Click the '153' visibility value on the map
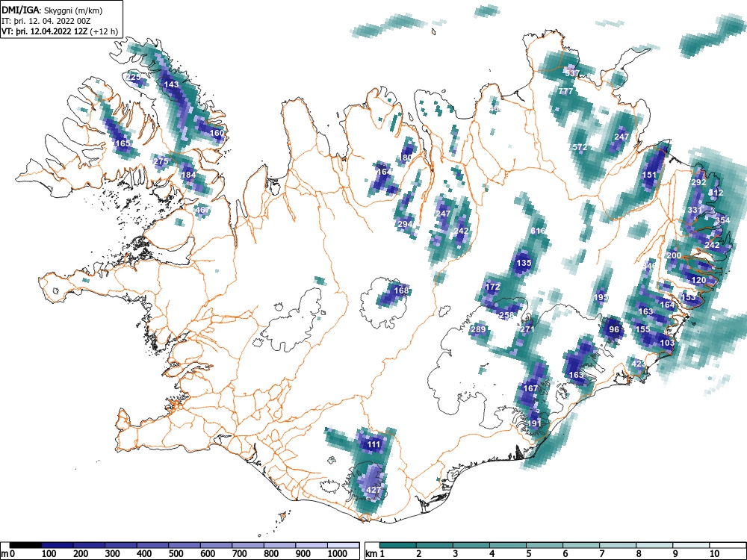The image size is (747, 560). pos(689,297)
